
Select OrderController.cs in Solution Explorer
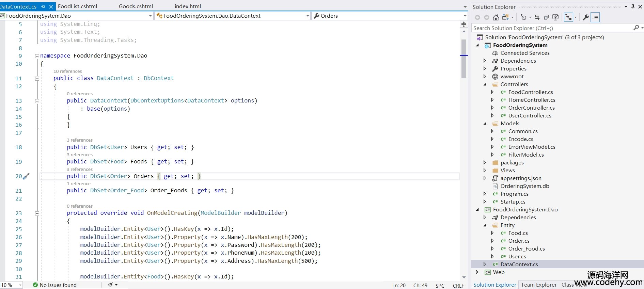tap(531, 108)
